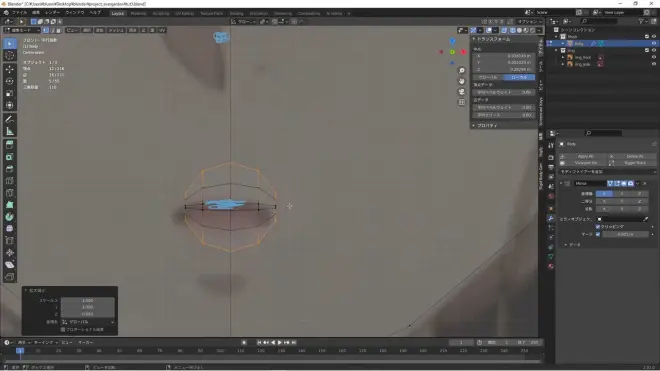
Task: Enable vertex select mode
Action: click(x=46, y=30)
